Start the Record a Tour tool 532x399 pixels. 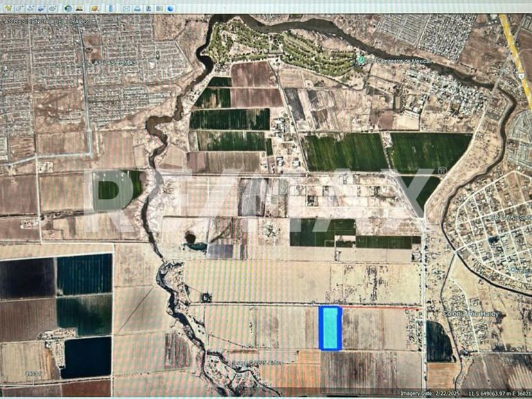tap(53, 8)
